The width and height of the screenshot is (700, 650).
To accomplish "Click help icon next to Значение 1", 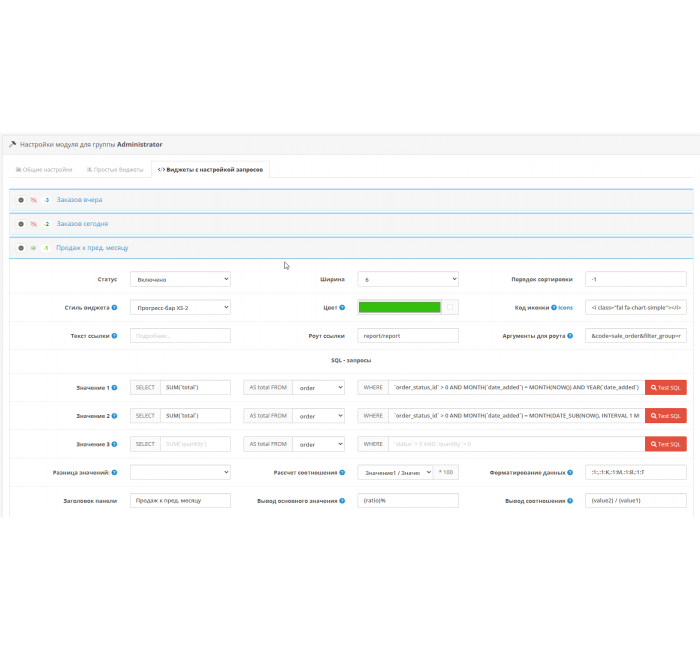I will pyautogui.click(x=114, y=388).
